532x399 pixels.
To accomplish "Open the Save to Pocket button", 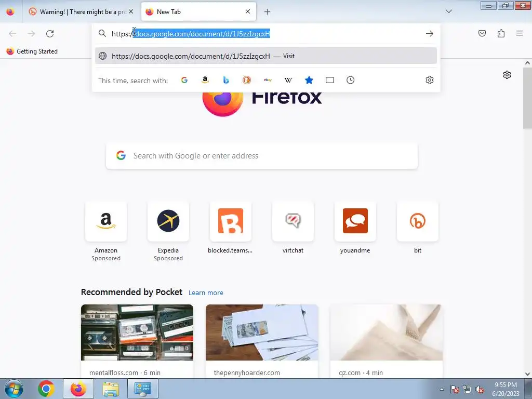I will pyautogui.click(x=482, y=33).
